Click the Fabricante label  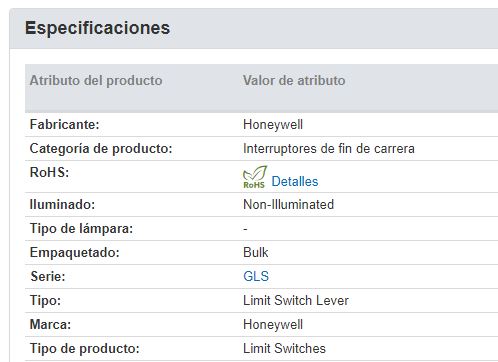click(64, 124)
